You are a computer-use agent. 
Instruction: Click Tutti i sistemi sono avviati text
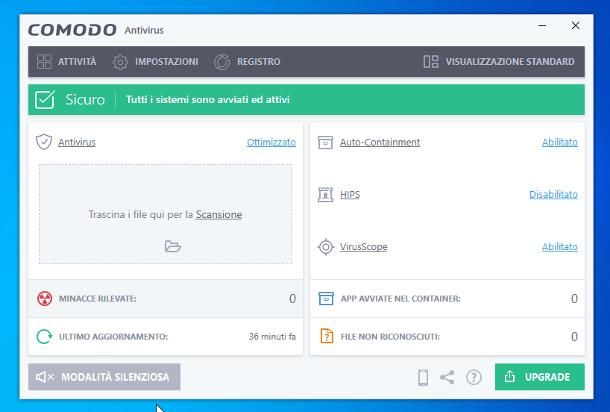coord(208,100)
